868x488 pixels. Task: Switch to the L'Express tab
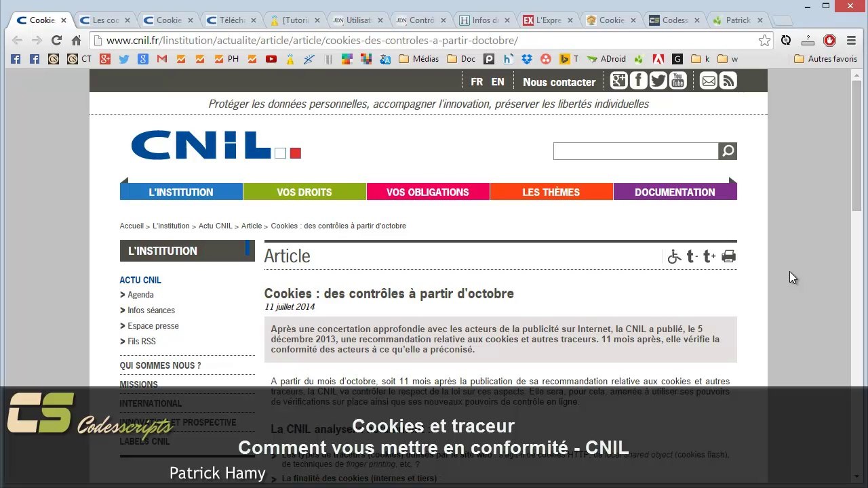[x=547, y=20]
